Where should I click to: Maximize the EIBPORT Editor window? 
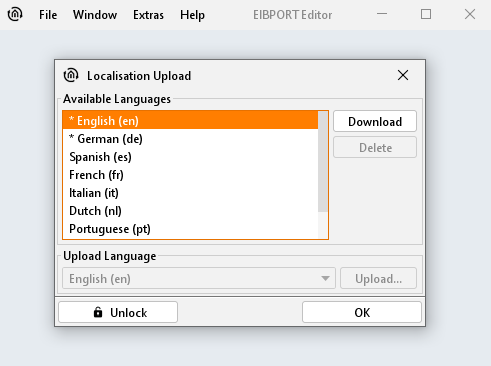[x=426, y=14]
